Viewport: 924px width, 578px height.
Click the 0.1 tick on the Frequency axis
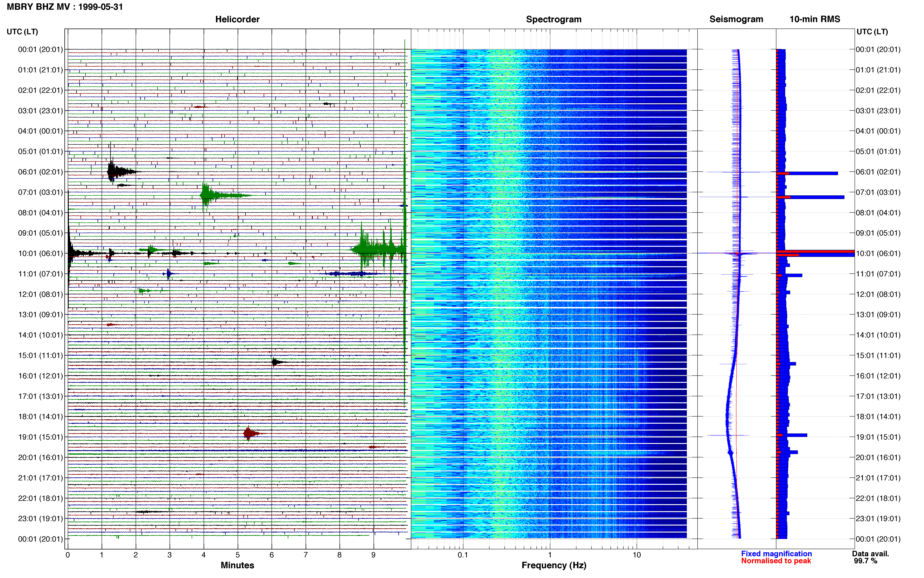point(463,555)
